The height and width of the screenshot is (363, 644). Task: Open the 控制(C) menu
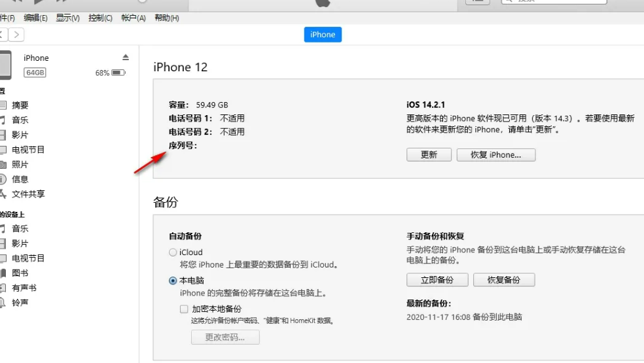click(100, 18)
